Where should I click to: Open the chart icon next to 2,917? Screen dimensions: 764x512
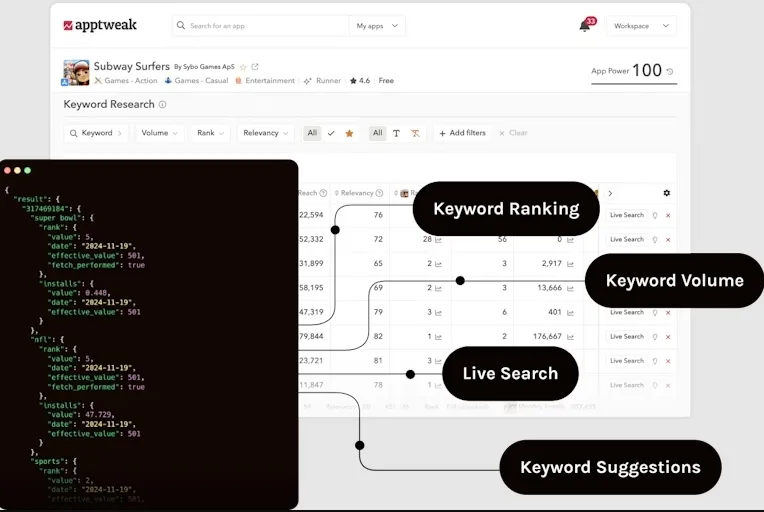(x=570, y=264)
